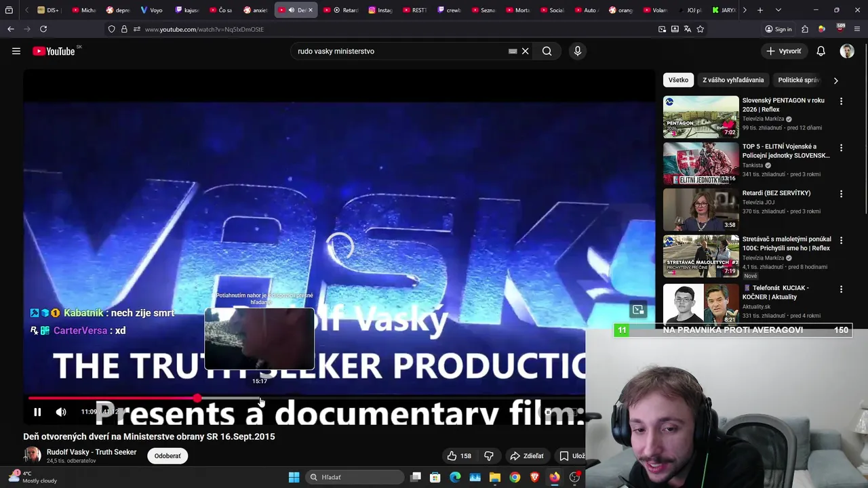Open Retardi (BEZ SERVÍTKY) video title
The image size is (868, 488).
tap(776, 193)
